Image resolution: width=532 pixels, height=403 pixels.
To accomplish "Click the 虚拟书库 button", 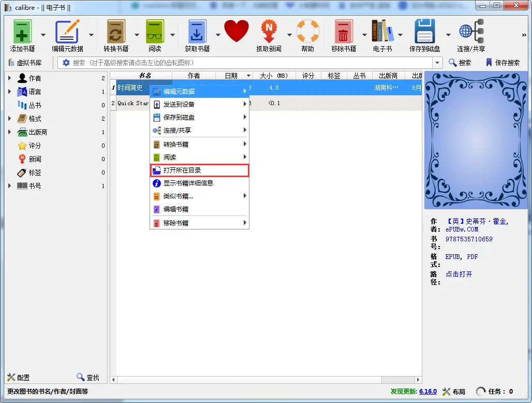I will click(x=25, y=63).
